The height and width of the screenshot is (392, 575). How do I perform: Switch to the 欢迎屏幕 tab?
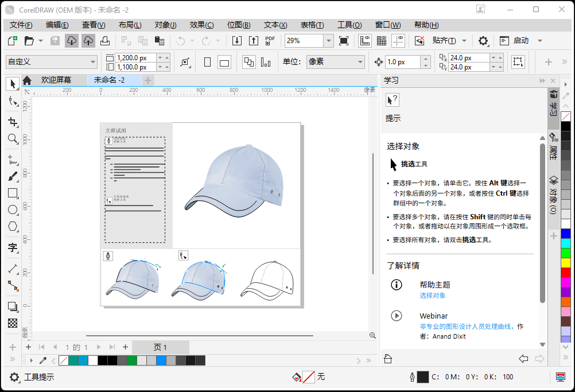click(x=57, y=81)
